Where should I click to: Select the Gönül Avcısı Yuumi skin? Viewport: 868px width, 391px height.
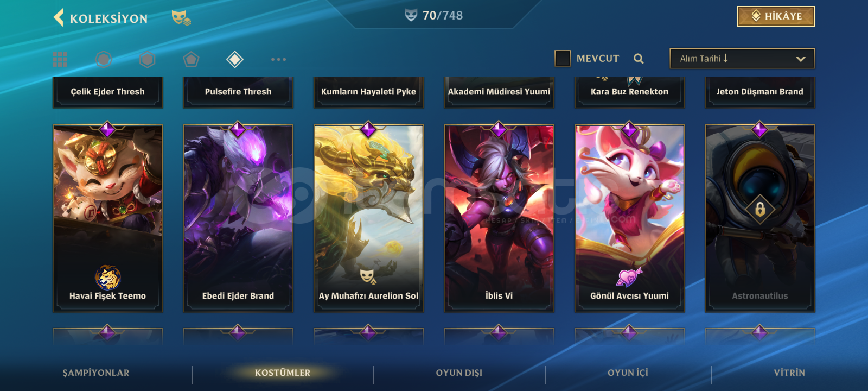pos(629,218)
